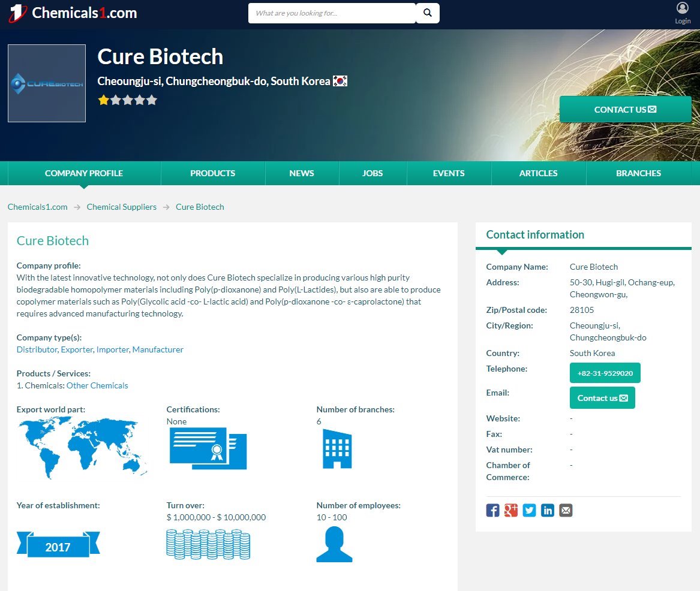Click the turnover coin stacks icon

(208, 544)
